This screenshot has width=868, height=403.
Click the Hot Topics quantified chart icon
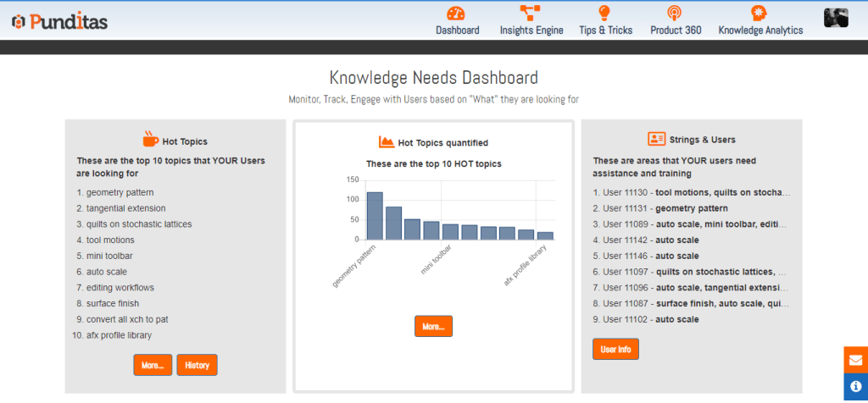point(387,141)
